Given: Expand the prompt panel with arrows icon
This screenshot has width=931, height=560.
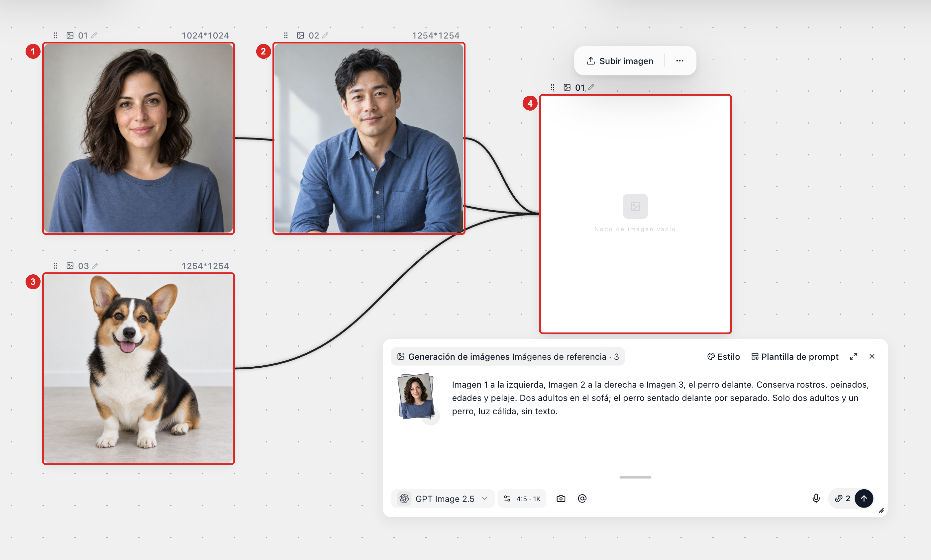Looking at the screenshot, I should pos(853,357).
